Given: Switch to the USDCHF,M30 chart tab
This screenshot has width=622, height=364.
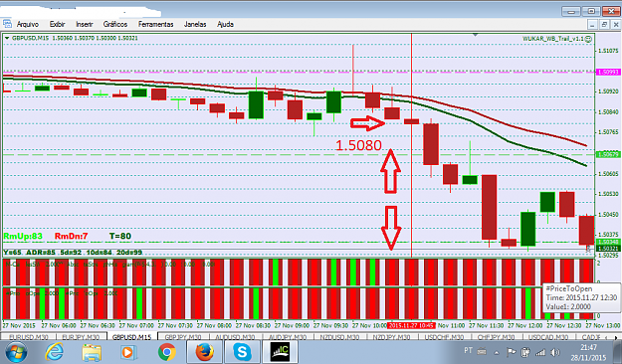Looking at the screenshot, I should (x=444, y=337).
